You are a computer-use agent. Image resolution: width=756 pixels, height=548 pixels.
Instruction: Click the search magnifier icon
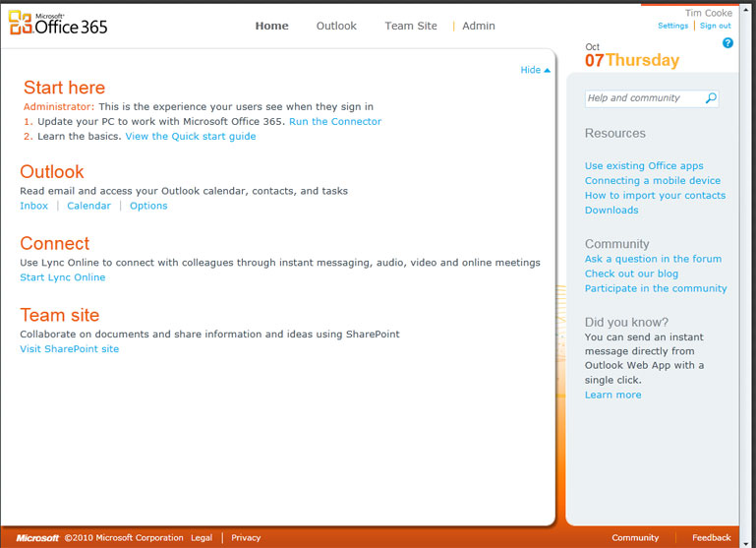tap(711, 98)
